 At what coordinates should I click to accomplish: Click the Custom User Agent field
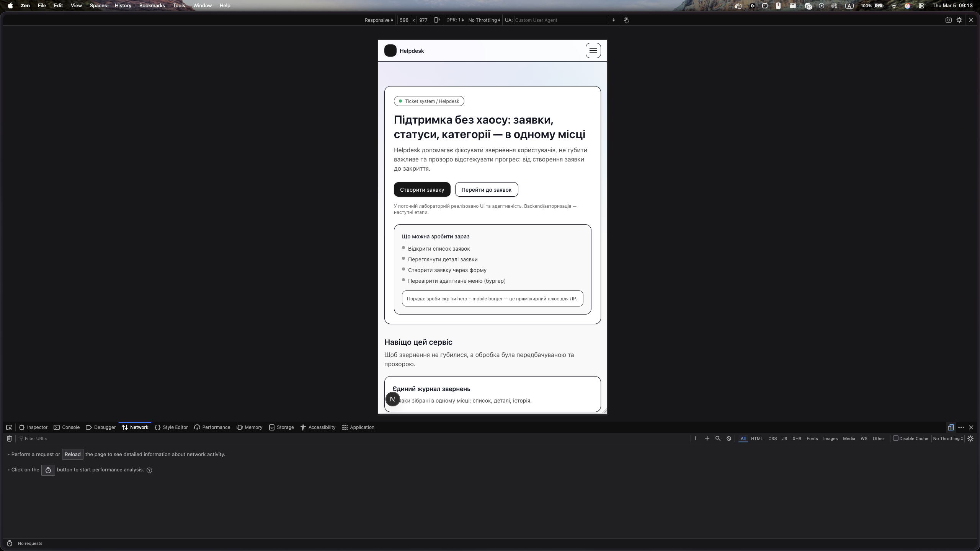pos(561,20)
